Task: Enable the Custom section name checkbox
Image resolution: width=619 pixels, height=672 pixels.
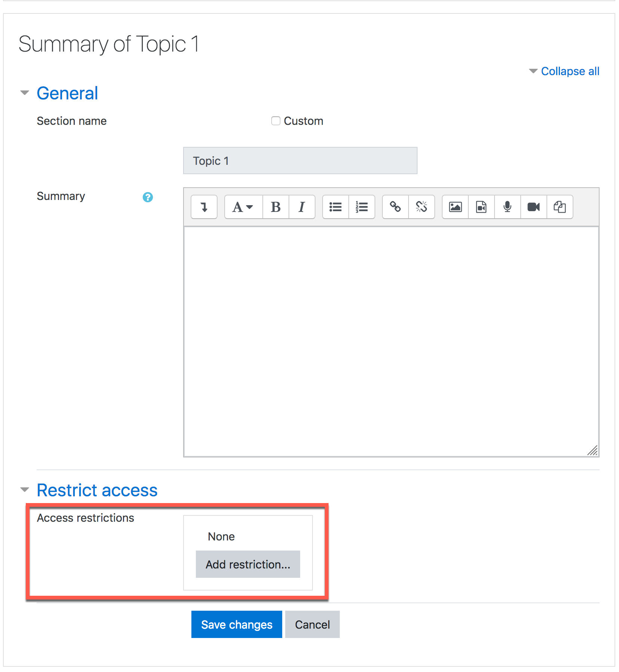Action: click(x=276, y=121)
